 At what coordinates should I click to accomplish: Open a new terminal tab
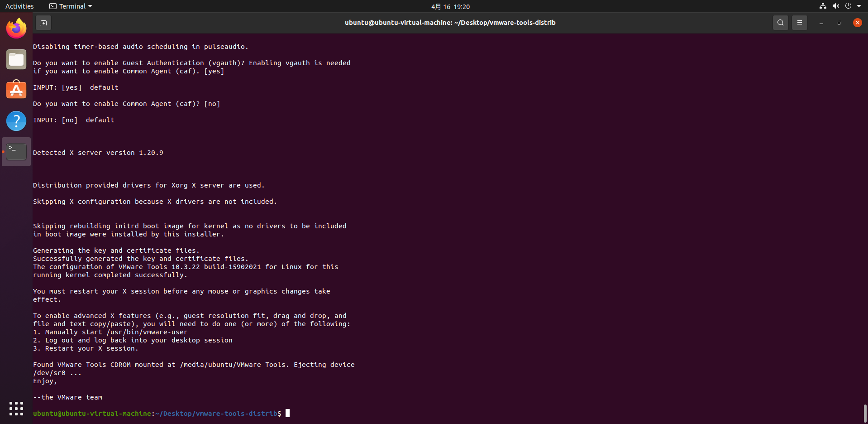click(43, 23)
